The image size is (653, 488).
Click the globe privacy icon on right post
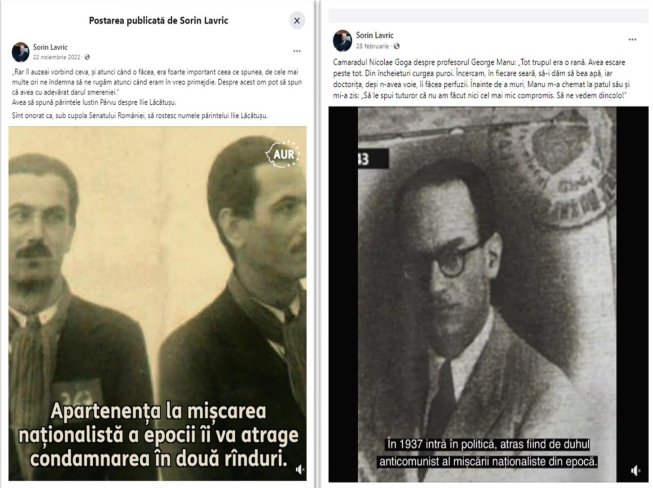[396, 46]
